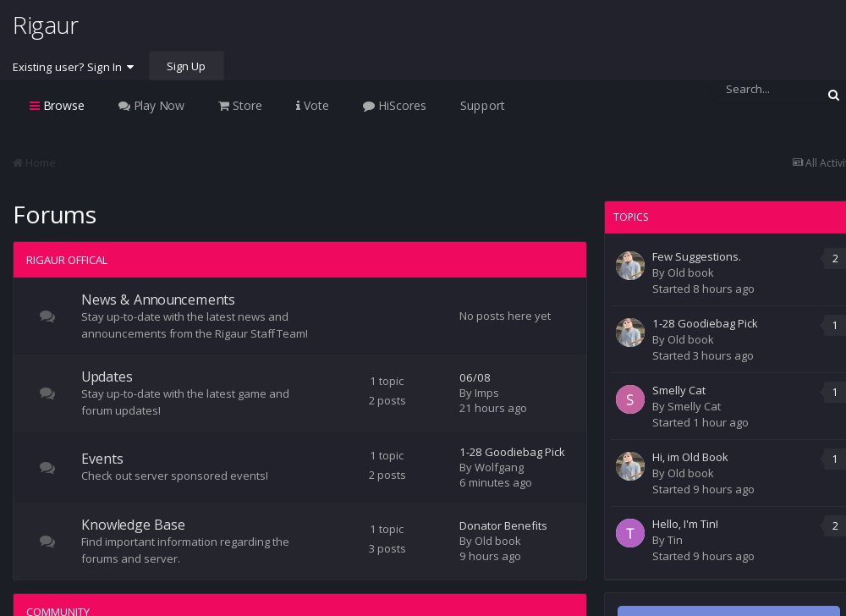This screenshot has width=846, height=616.
Task: Open 1-28 Goodiebag Pick in Events row
Action: pos(512,452)
